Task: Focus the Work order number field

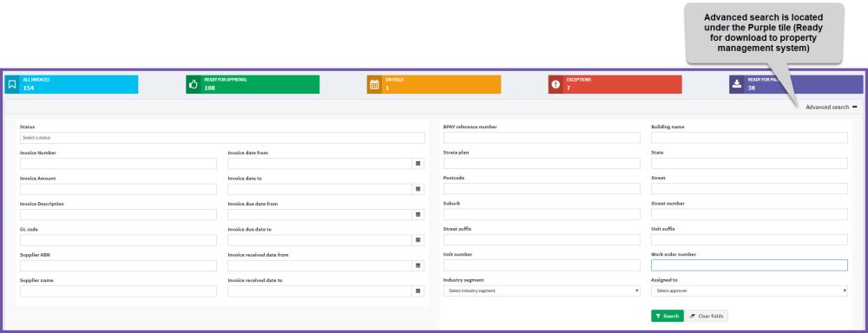Action: tap(750, 265)
